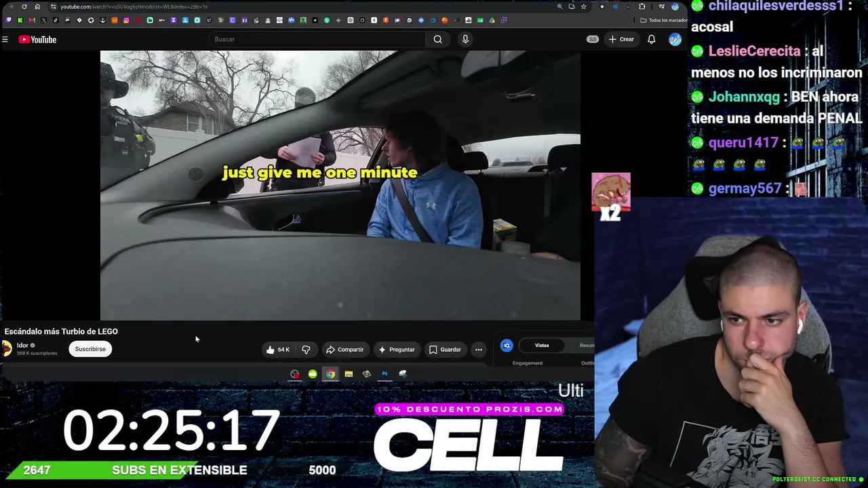Open the YouTube guide hamburger menu
Image resolution: width=868 pixels, height=488 pixels.
coord(5,39)
